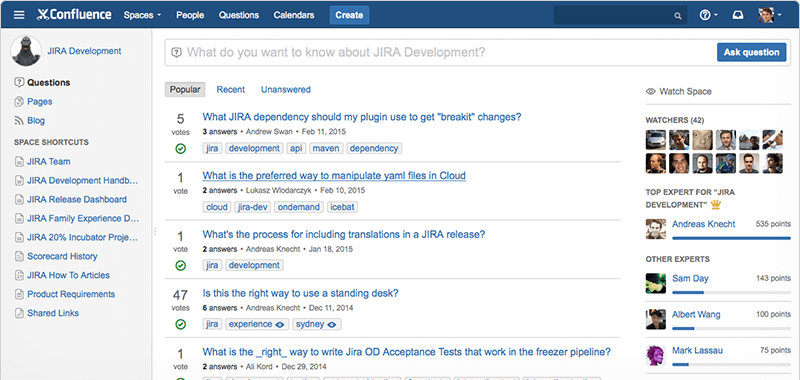Screen dimensions: 800x380
Task: Switch to the Unanswered tab
Action: click(286, 89)
